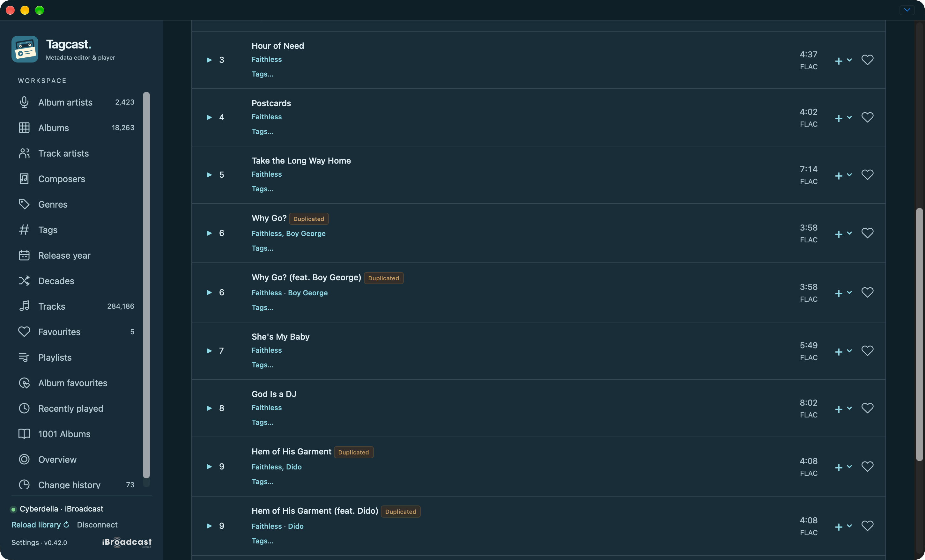Image resolution: width=925 pixels, height=560 pixels.
Task: Play Hem of His Garment (feat. Dido)
Action: pyautogui.click(x=209, y=526)
